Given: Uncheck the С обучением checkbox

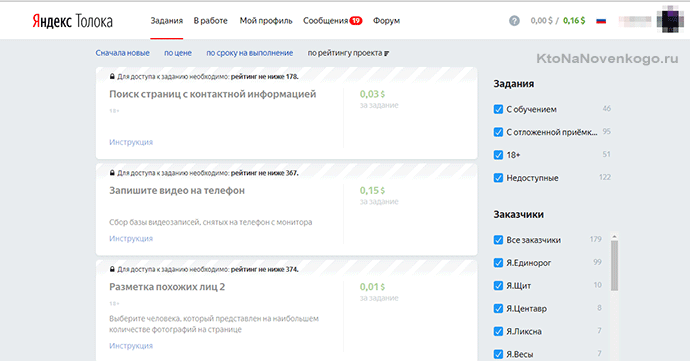Looking at the screenshot, I should (498, 109).
